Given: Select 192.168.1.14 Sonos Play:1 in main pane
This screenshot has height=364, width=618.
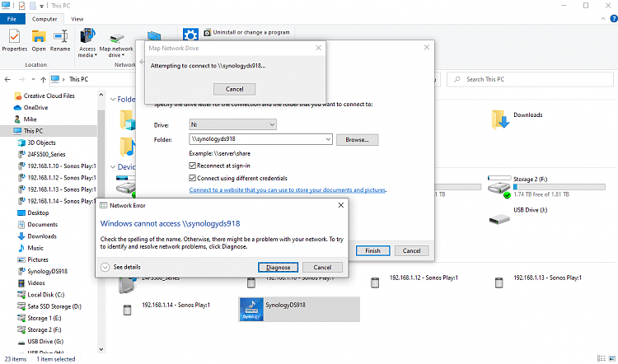Looking at the screenshot, I should pyautogui.click(x=167, y=309).
